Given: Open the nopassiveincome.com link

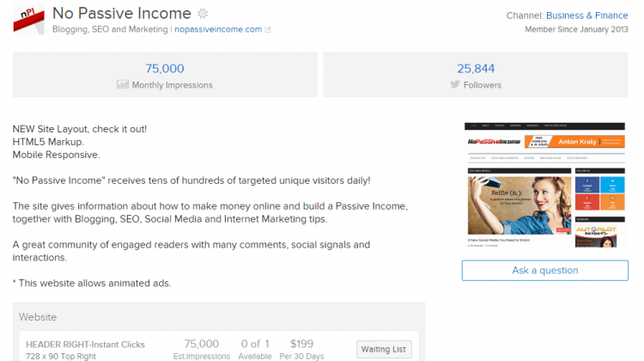Looking at the screenshot, I should (x=218, y=29).
